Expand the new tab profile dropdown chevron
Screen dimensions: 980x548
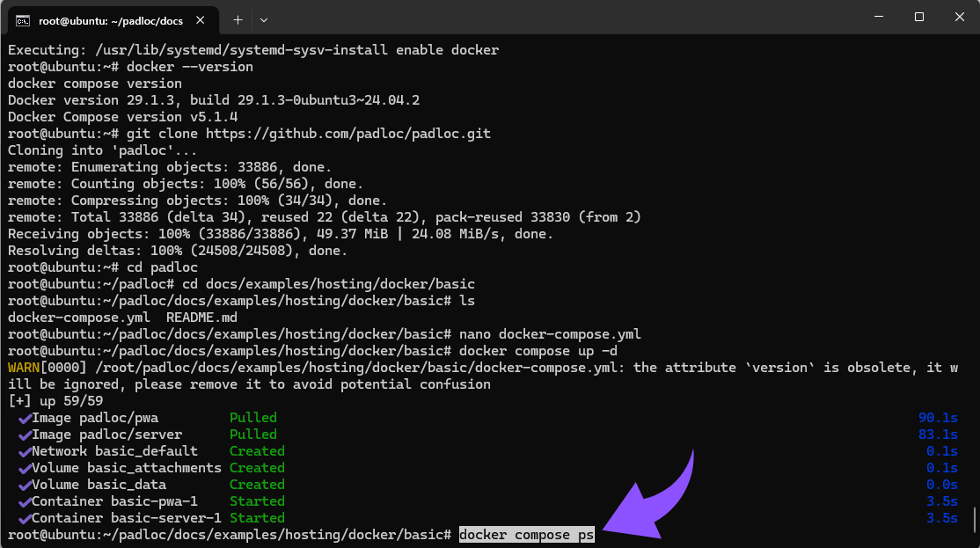pos(264,20)
